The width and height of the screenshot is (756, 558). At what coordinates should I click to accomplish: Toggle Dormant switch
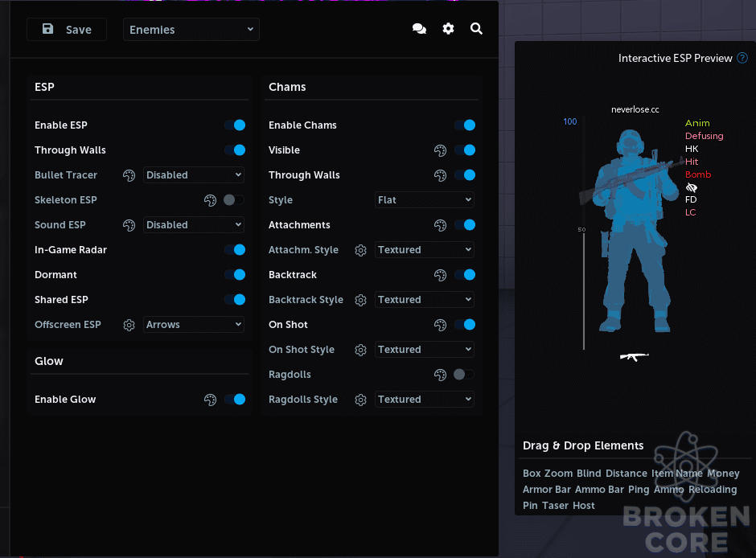235,275
